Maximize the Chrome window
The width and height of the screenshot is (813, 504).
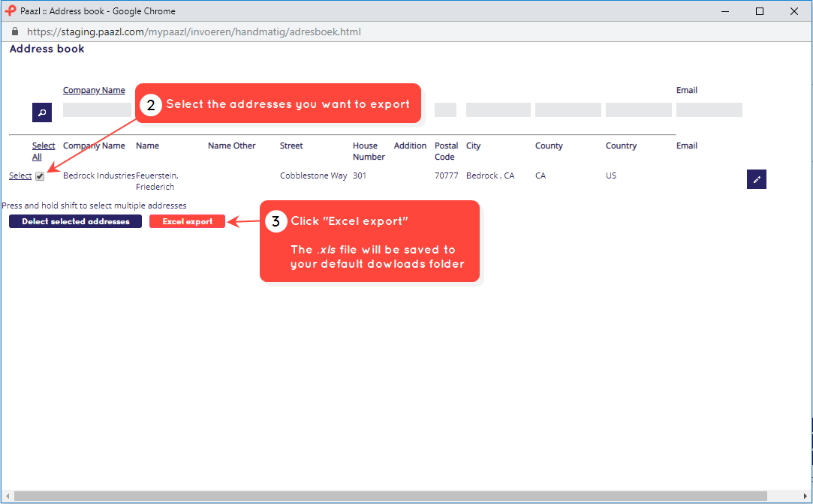click(x=760, y=11)
